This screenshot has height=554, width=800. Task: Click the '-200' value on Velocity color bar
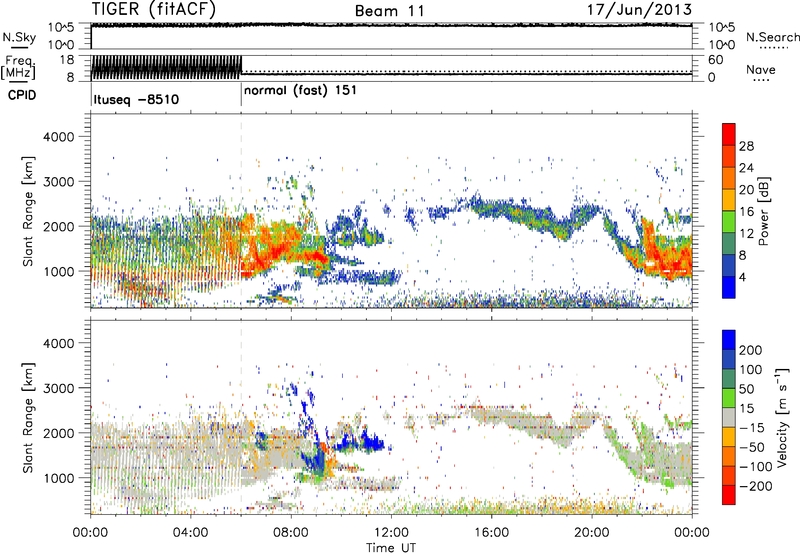point(755,486)
